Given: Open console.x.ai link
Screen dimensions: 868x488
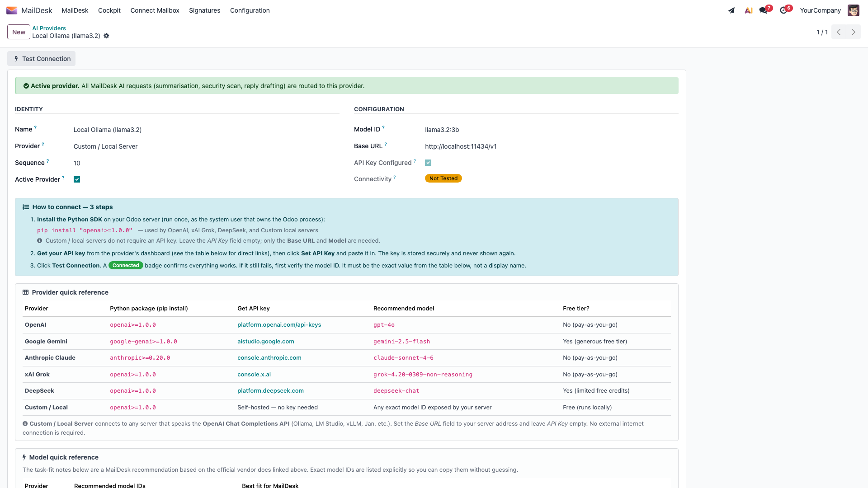Looking at the screenshot, I should point(254,375).
